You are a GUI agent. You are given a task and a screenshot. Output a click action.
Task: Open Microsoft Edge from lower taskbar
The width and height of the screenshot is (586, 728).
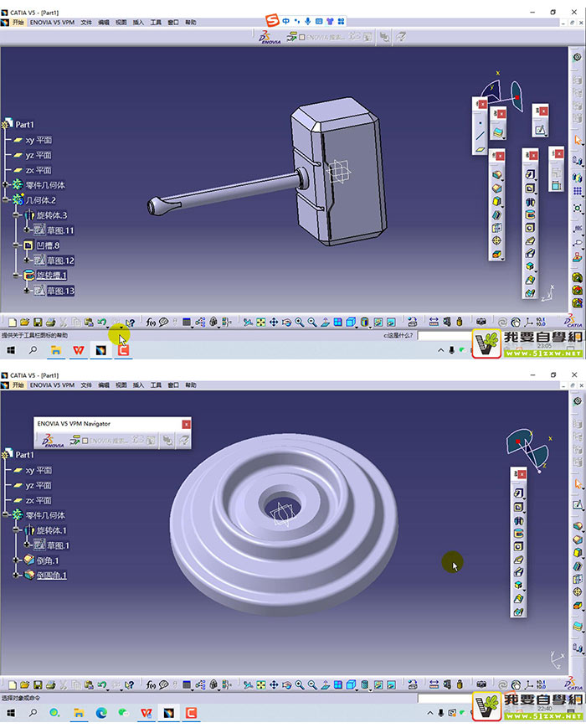click(x=101, y=713)
